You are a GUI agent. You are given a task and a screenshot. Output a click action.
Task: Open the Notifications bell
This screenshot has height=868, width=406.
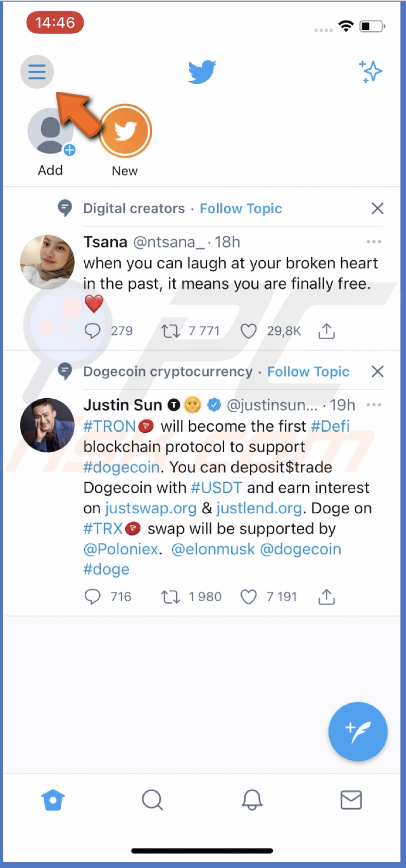click(x=251, y=799)
